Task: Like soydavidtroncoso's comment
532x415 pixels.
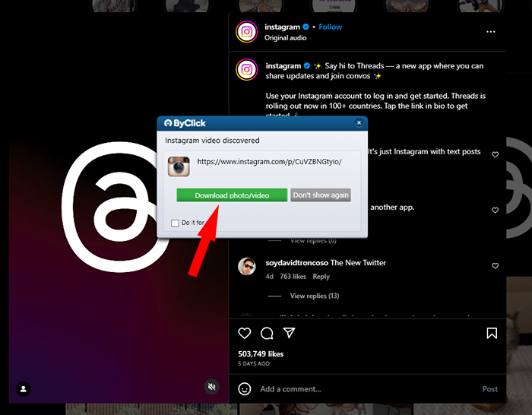Action: pos(495,266)
